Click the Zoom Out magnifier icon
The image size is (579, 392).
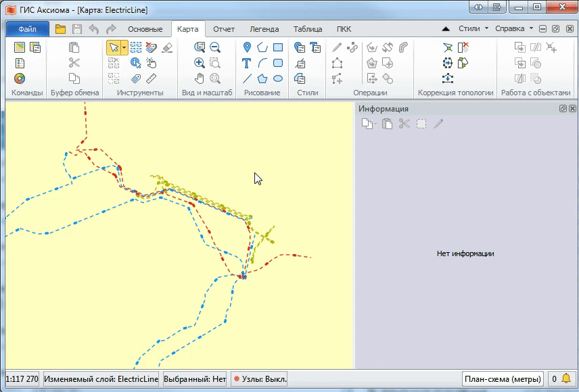pos(215,47)
